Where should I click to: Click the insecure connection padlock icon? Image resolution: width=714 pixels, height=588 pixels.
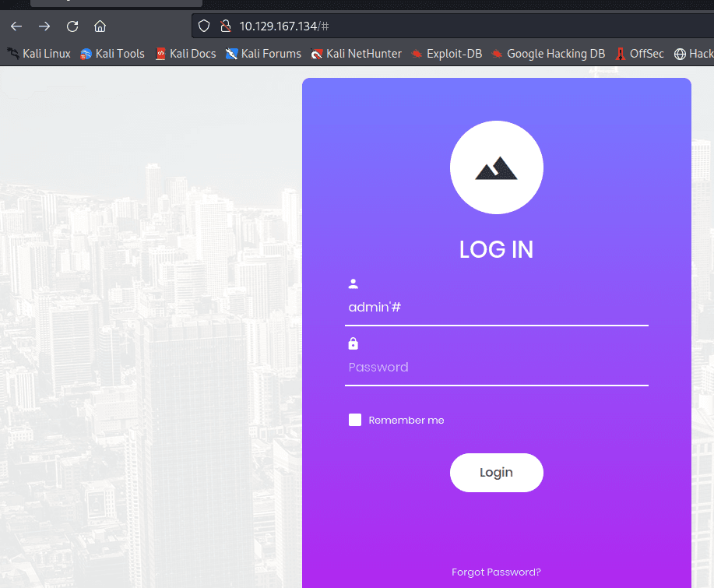[225, 26]
